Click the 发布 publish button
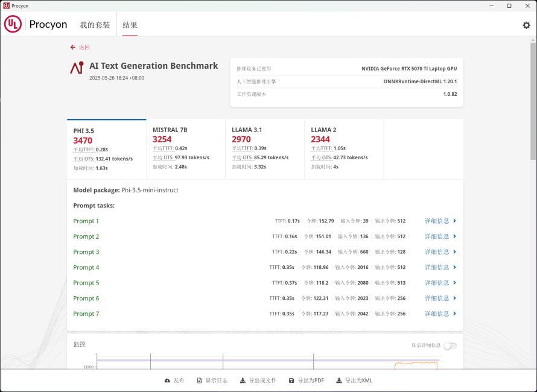Viewport: 537px width, 392px height. point(174,381)
